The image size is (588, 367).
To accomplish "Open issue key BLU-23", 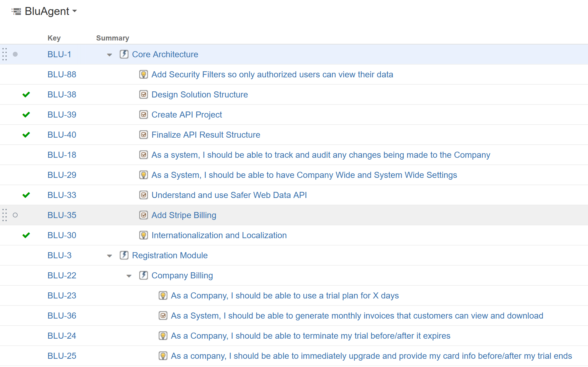I will click(62, 295).
